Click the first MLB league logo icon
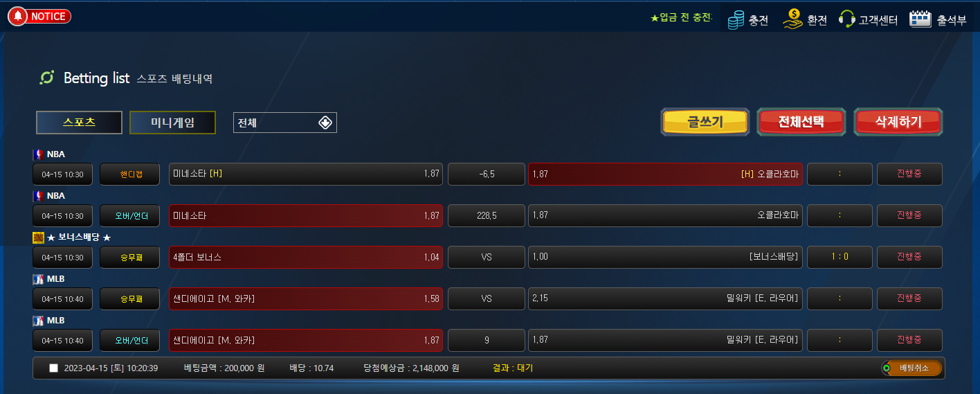This screenshot has width=980, height=394. point(38,279)
